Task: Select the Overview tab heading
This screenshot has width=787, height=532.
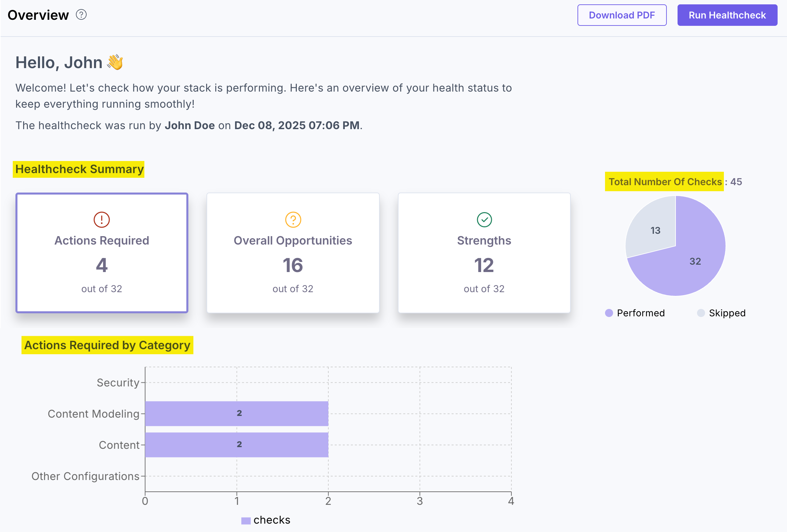Action: [37, 14]
